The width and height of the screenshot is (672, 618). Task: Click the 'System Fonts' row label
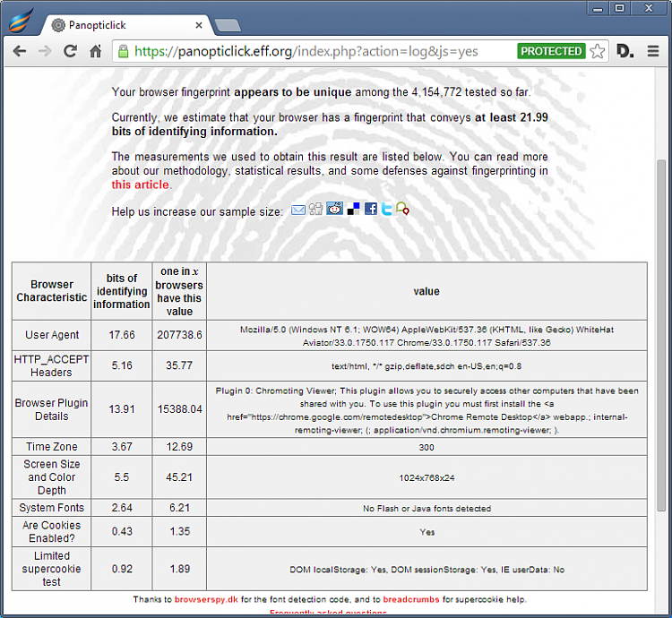pyautogui.click(x=51, y=508)
